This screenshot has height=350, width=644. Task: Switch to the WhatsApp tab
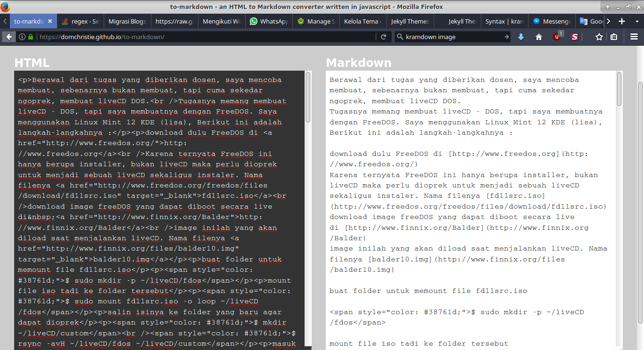coord(268,21)
